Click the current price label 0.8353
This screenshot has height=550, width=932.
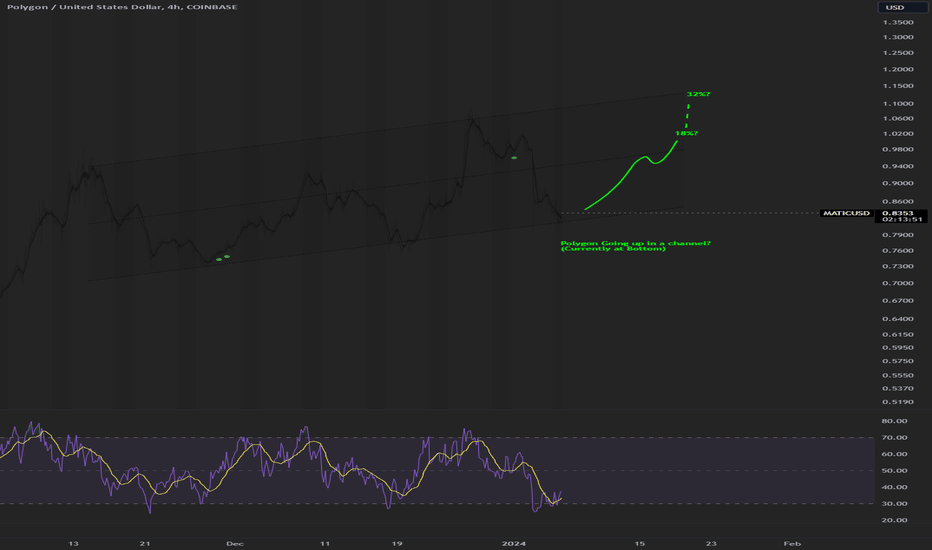pos(898,213)
